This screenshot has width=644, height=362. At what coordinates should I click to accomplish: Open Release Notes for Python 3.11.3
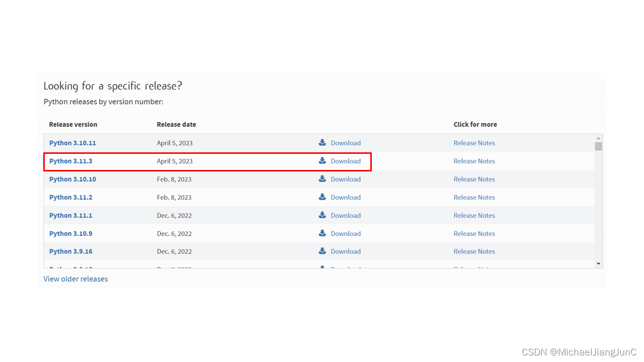pos(474,161)
